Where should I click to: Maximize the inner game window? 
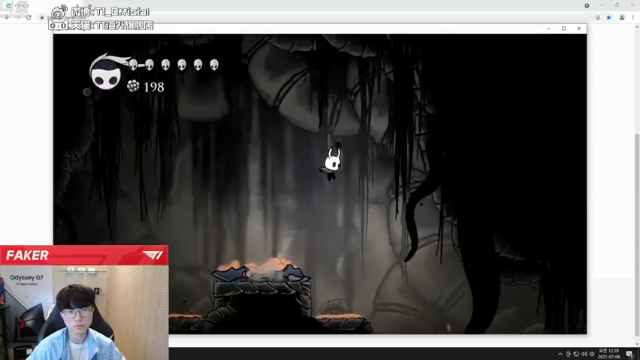[564, 28]
